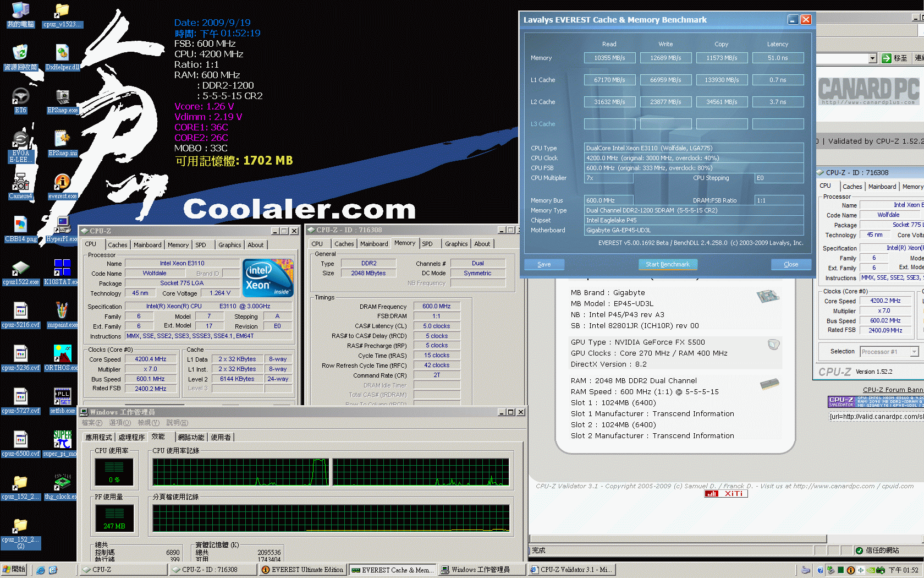
Task: Open the cpuz-5727.cvf file icon
Action: click(20, 401)
